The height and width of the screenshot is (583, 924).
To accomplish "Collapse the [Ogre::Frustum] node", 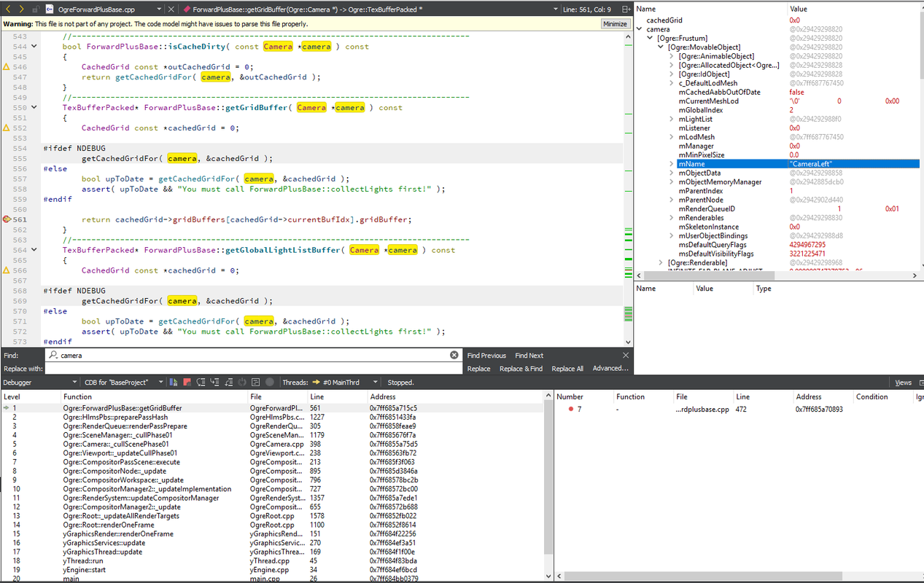I will tap(651, 38).
